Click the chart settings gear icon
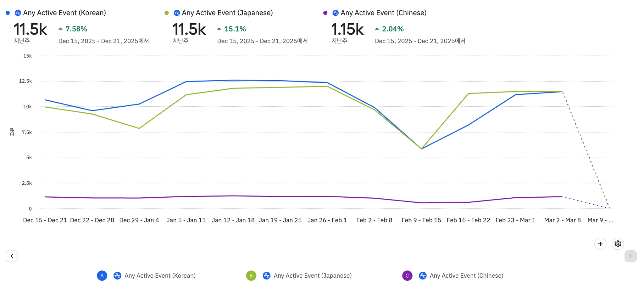This screenshot has width=644, height=288. coord(618,244)
